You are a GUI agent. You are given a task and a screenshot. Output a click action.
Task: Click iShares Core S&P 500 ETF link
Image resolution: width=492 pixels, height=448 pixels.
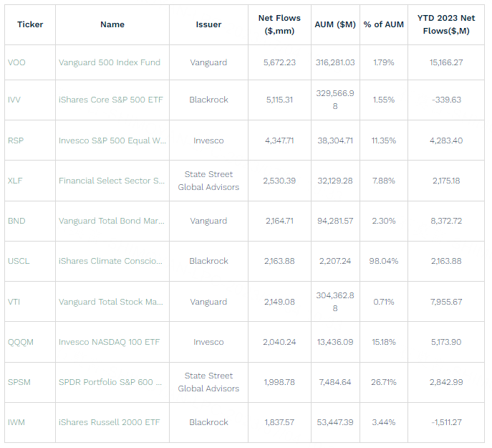click(x=110, y=100)
